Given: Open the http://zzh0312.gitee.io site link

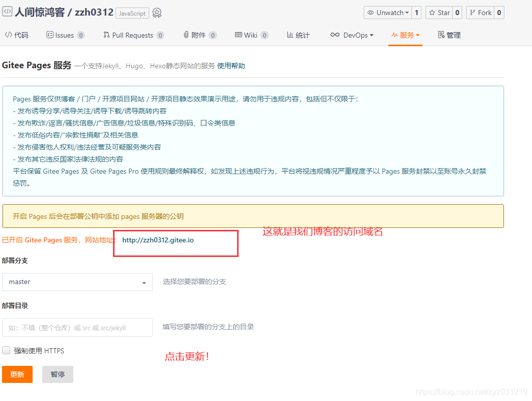Looking at the screenshot, I should tap(158, 240).
